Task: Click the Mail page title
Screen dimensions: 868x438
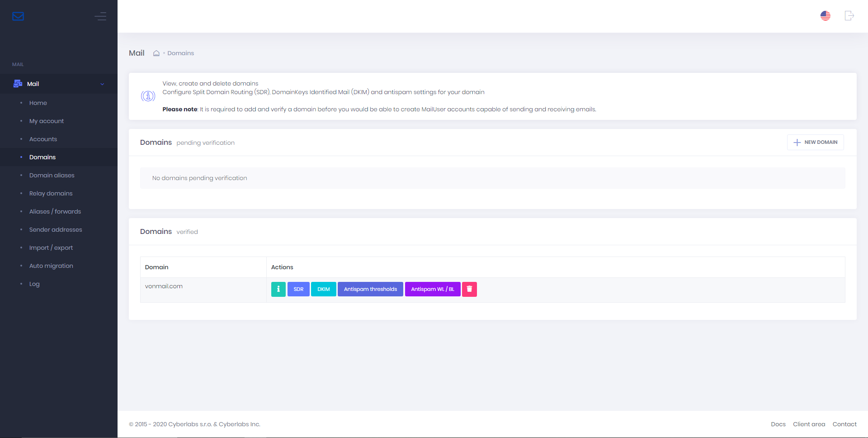Action: pyautogui.click(x=137, y=53)
